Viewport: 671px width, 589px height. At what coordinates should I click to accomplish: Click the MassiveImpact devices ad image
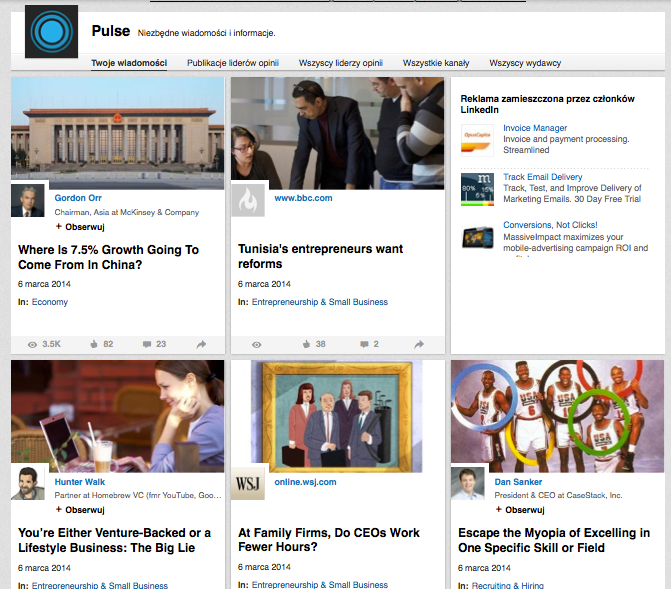pyautogui.click(x=477, y=237)
